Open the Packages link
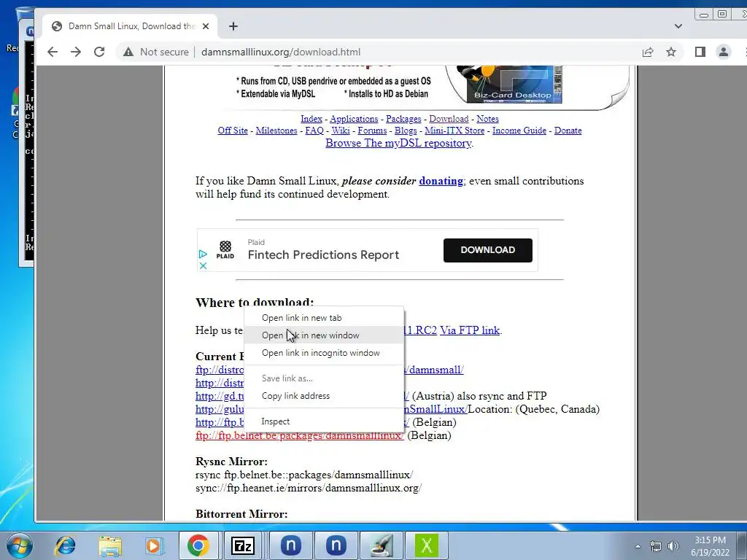This screenshot has width=747, height=560. [403, 119]
